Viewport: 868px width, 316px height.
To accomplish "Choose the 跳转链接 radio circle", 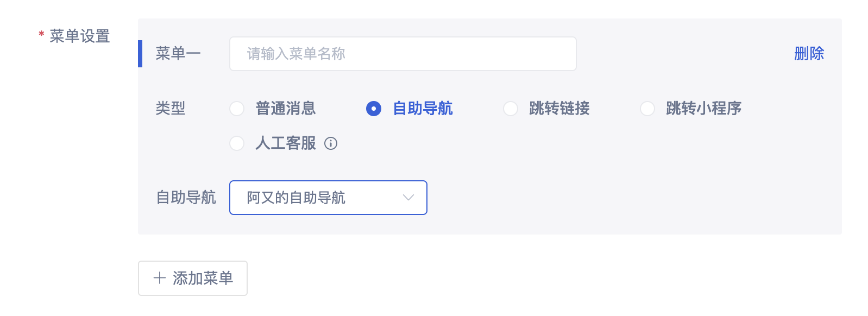I will pyautogui.click(x=511, y=109).
